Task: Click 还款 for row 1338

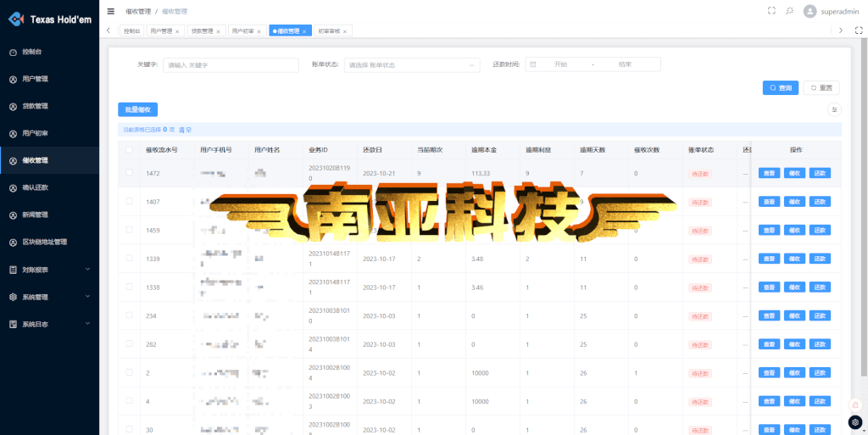Action: [820, 287]
